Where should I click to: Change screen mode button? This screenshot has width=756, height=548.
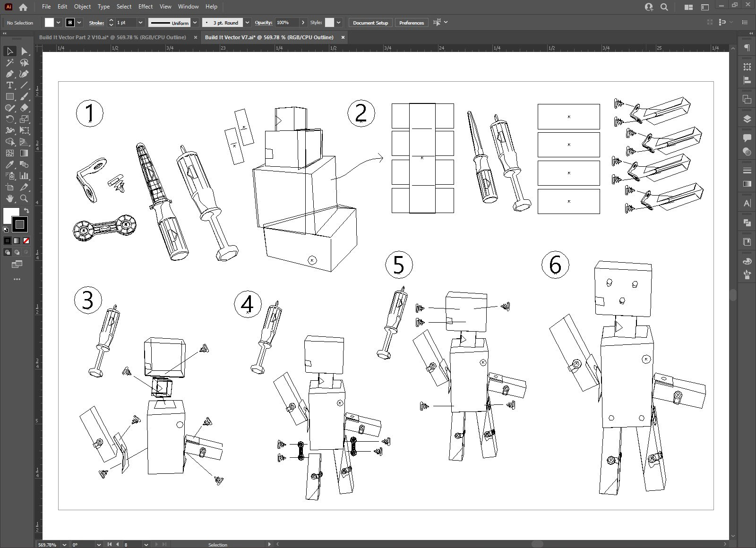(17, 265)
